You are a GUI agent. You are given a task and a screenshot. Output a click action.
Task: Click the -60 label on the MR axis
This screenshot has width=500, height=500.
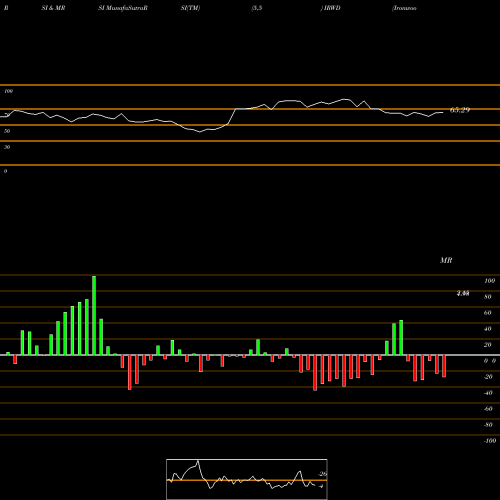[488, 409]
